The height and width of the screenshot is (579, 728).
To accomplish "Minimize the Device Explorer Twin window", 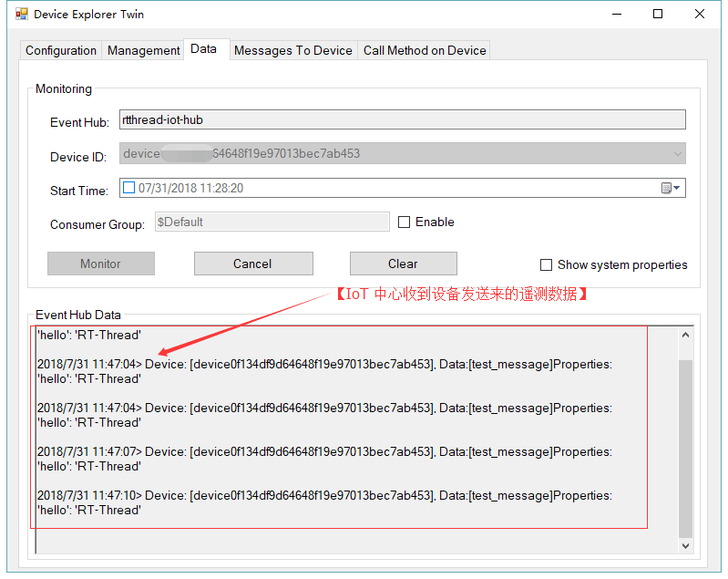I will coord(616,15).
